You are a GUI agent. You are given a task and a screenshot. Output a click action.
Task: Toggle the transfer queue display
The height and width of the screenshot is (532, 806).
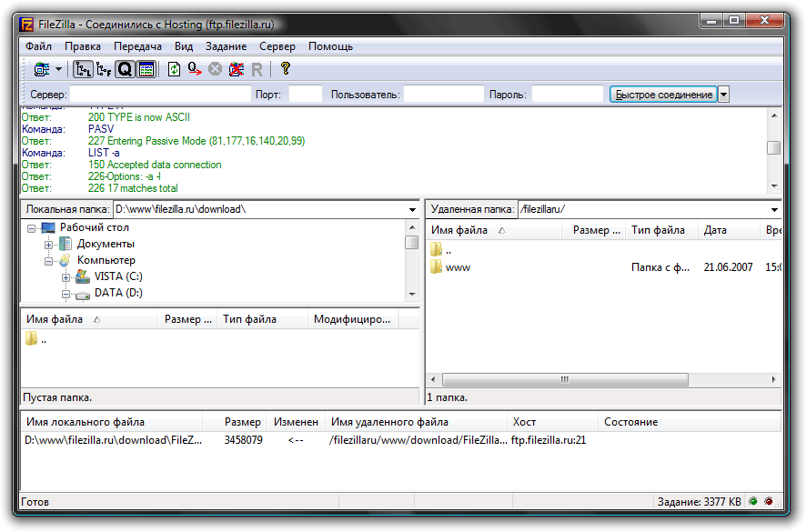coord(124,69)
